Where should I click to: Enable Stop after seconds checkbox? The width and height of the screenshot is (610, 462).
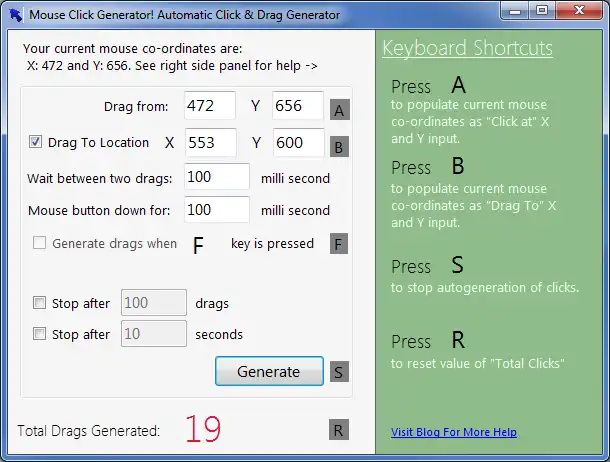pos(39,334)
